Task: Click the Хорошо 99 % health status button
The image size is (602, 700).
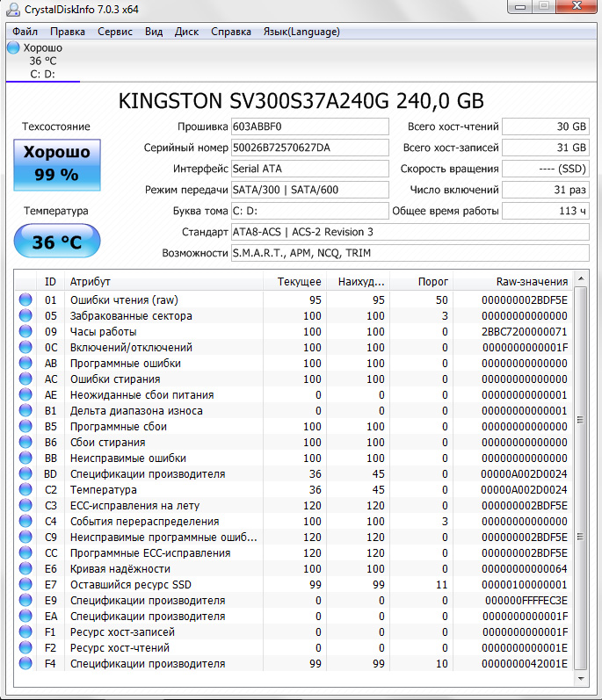Action: 57,165
